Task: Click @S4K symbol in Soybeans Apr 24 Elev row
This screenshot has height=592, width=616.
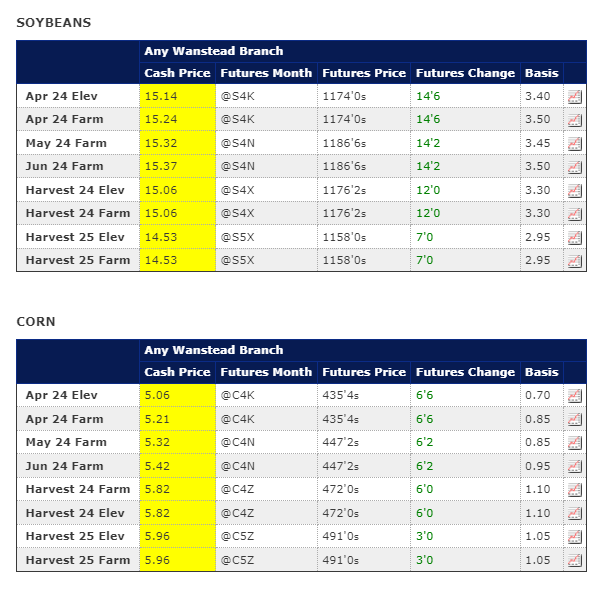Action: [234, 97]
